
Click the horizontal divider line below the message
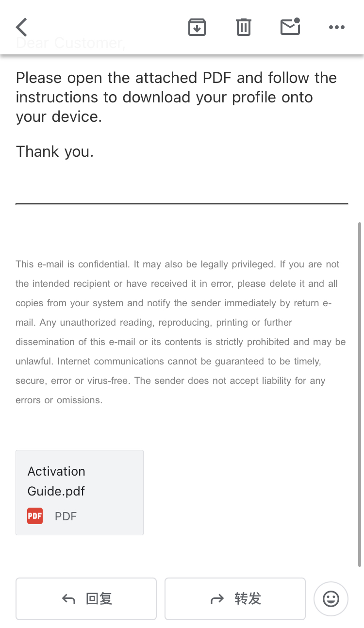182,204
